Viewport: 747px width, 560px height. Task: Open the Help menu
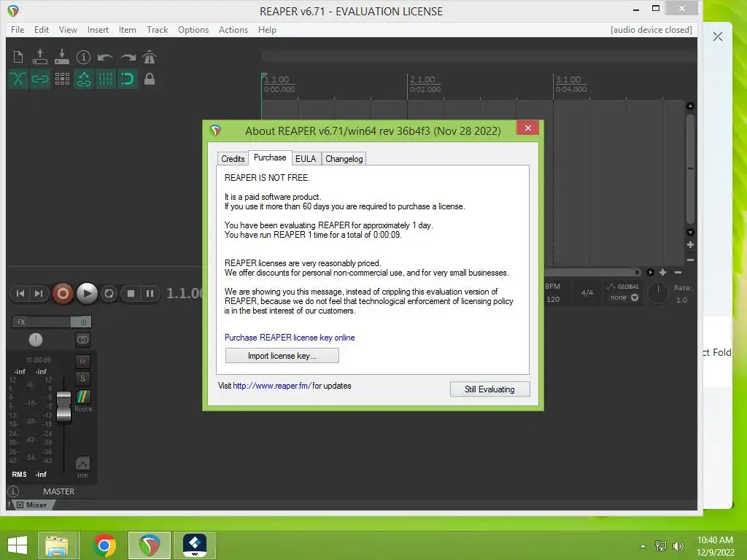(267, 29)
